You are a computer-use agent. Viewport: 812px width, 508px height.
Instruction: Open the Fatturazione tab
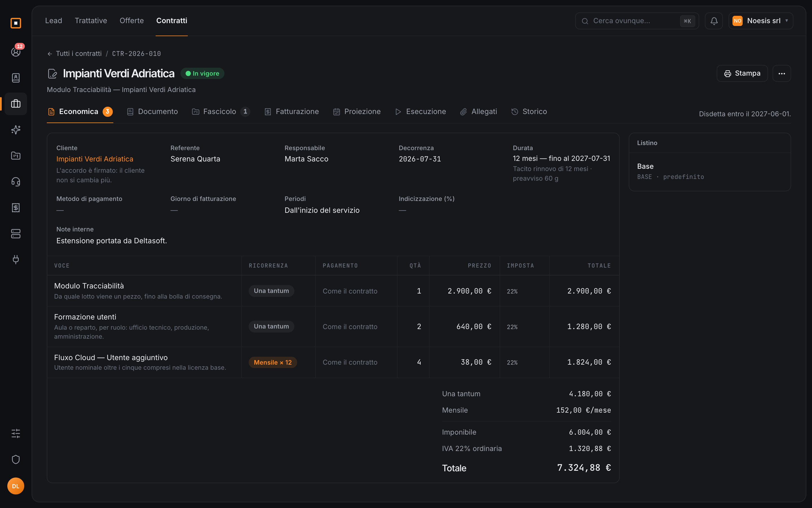pos(292,111)
